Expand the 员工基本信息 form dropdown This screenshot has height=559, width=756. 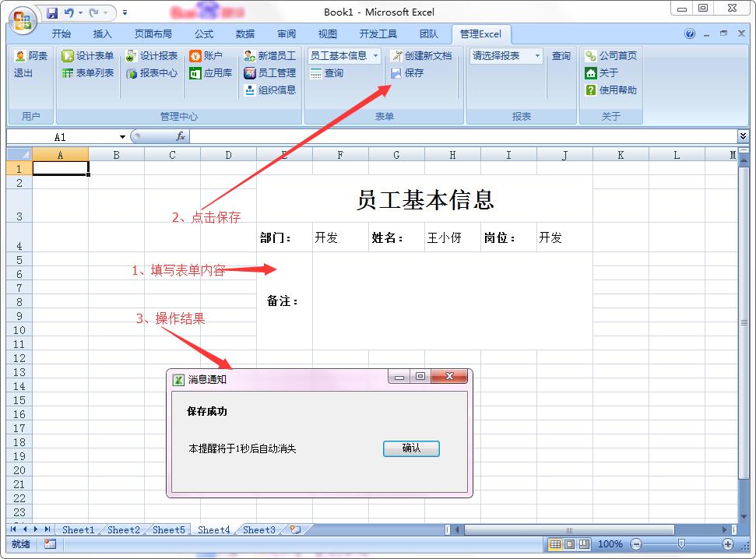[375, 56]
